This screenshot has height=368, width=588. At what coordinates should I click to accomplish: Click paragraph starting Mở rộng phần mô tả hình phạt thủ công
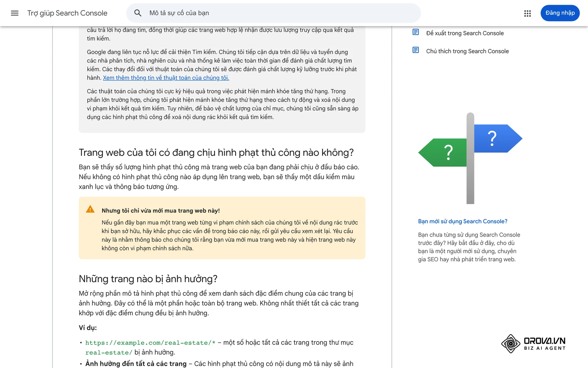point(219,303)
